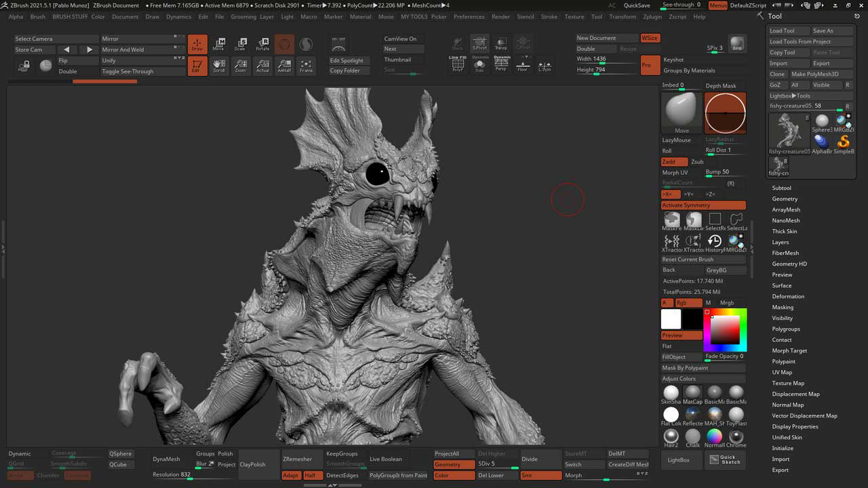Image resolution: width=868 pixels, height=488 pixels.
Task: Open the Move brush thumbnail
Action: pos(682,113)
